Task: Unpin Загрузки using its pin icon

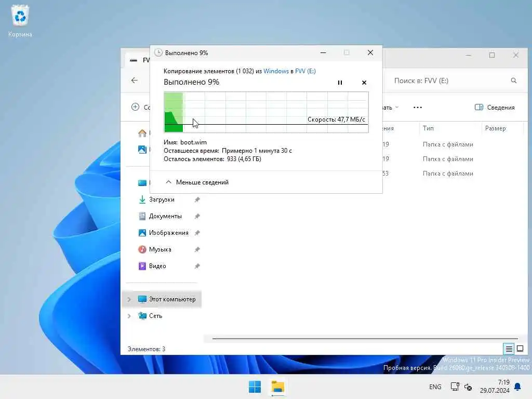Action: tap(197, 199)
